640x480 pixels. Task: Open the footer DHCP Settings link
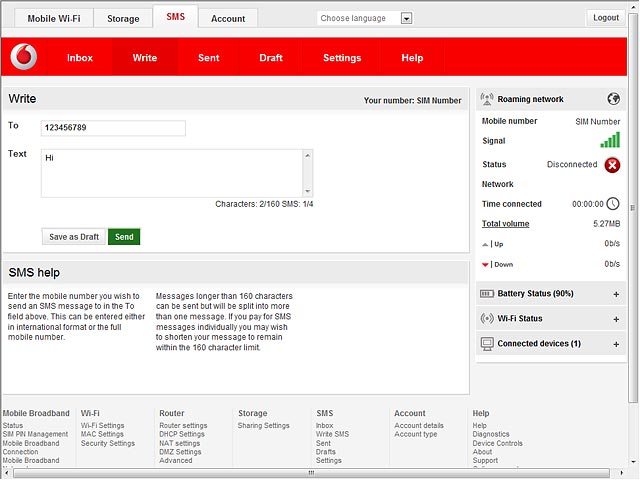182,434
